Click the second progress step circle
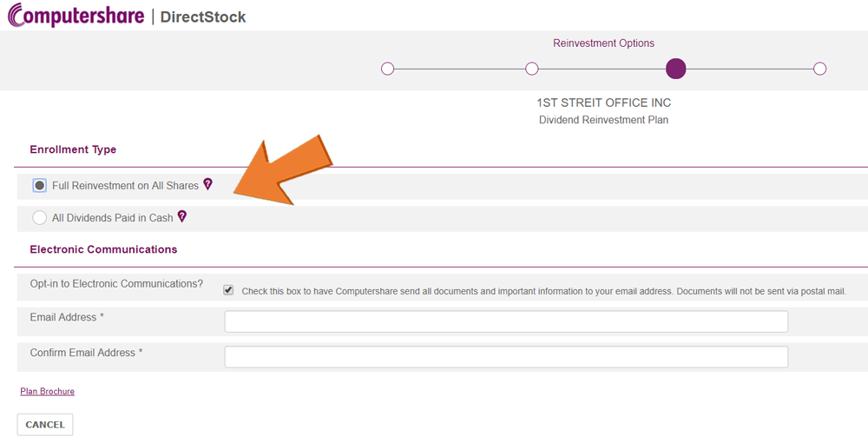868x443 pixels. [x=531, y=69]
